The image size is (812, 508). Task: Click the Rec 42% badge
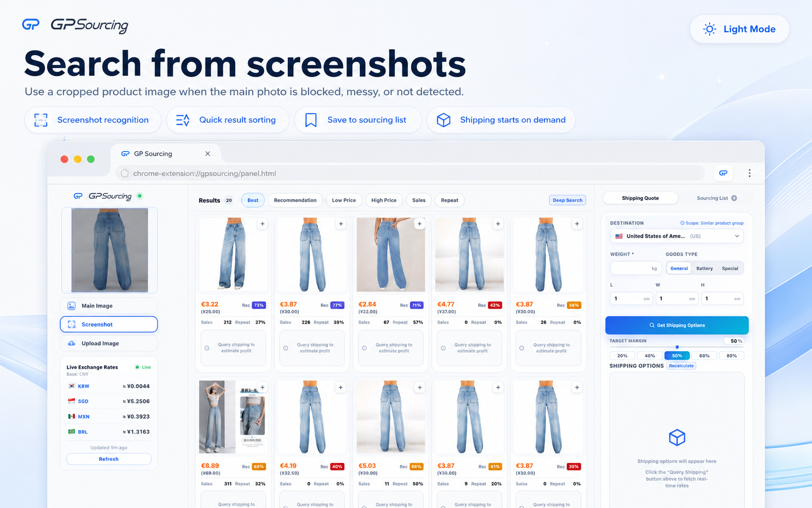pos(495,305)
